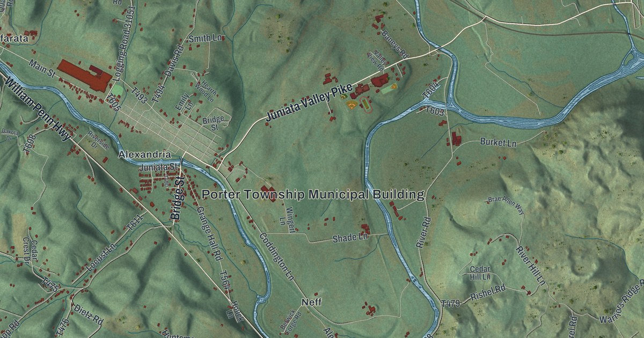Select the Barneys Rd label
This screenshot has width=644, height=338.
pos(396,45)
